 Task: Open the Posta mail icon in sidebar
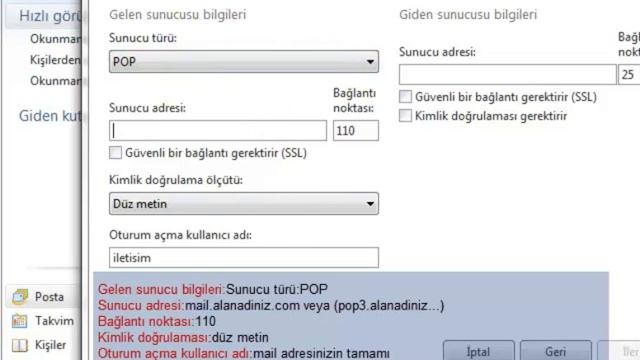coord(20,297)
